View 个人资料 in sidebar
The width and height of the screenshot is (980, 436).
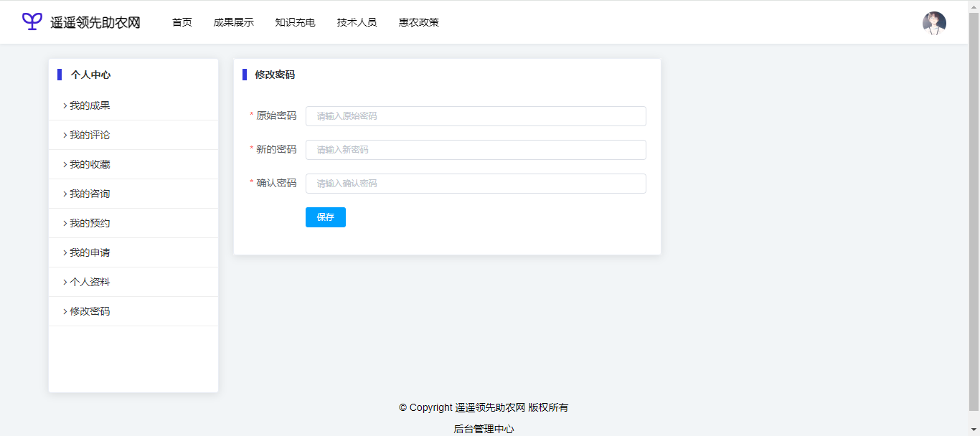[90, 282]
